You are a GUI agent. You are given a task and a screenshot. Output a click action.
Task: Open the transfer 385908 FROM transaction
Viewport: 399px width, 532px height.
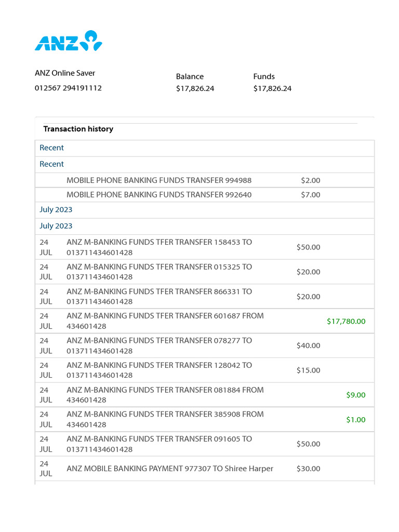pos(205,419)
